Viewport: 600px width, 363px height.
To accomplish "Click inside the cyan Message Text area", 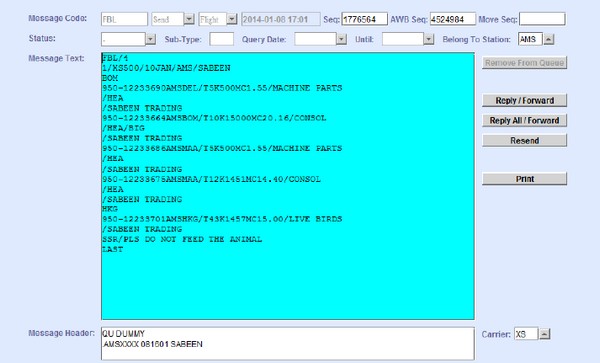I will 288,186.
